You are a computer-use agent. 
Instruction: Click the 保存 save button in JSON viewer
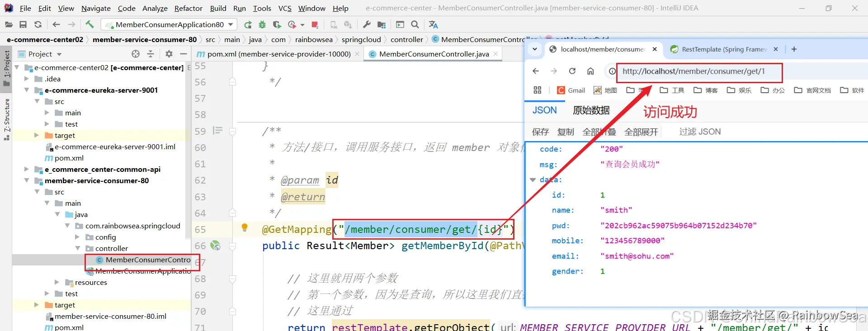540,132
